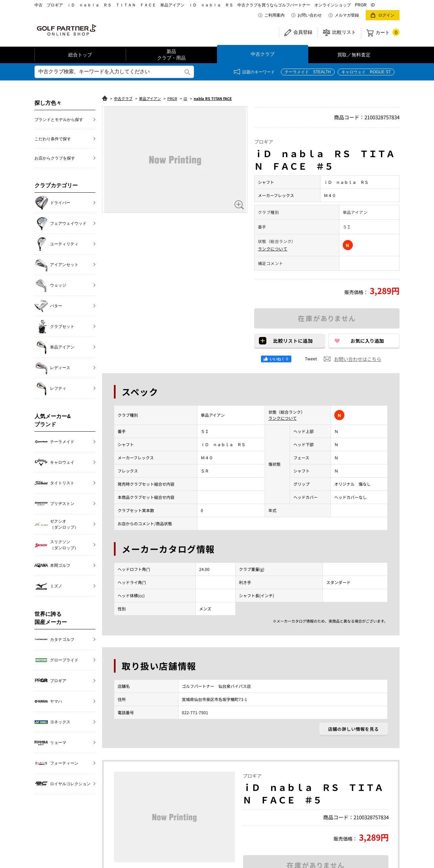Viewport: 434px width, 868px height.
Task: Open ゼクシオ chevron in sidebar
Action: [x=94, y=524]
